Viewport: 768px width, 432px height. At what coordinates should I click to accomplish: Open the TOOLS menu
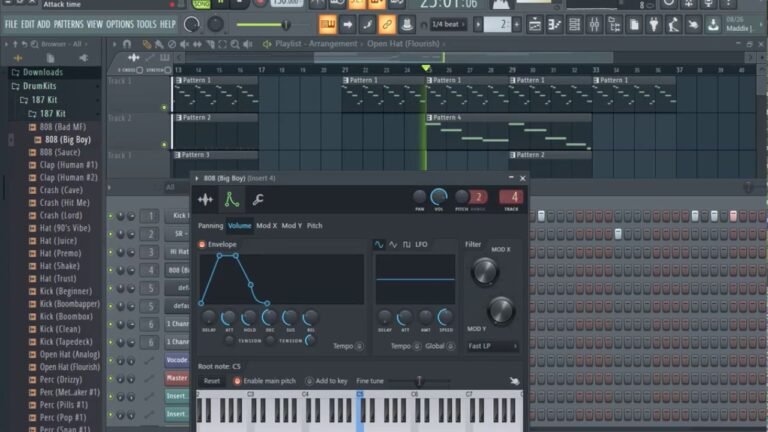click(146, 24)
